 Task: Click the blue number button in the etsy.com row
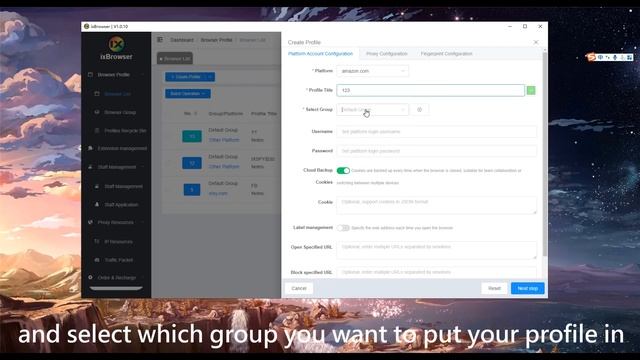[192, 190]
